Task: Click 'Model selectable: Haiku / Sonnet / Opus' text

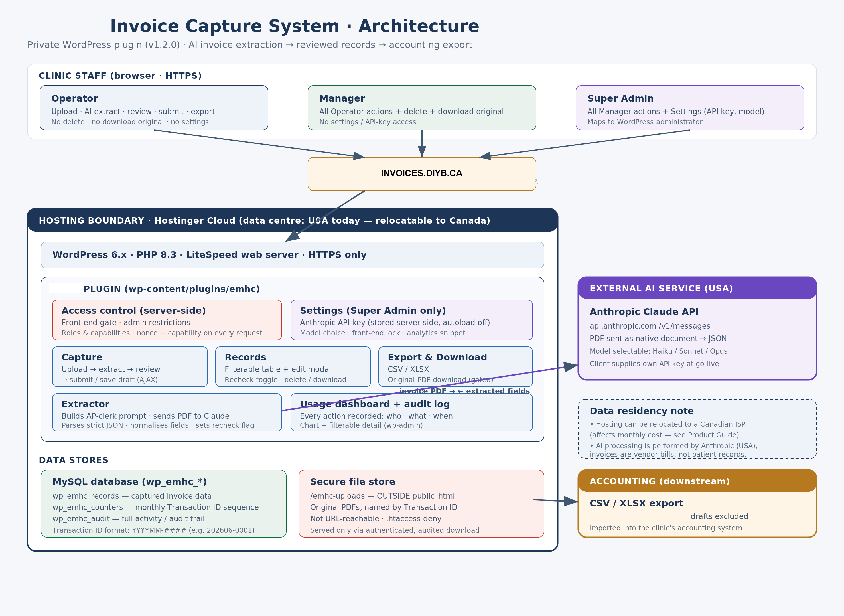Action: click(658, 351)
